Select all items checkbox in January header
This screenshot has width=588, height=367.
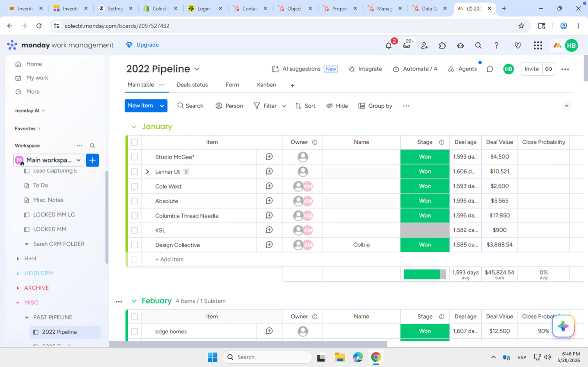[134, 142]
